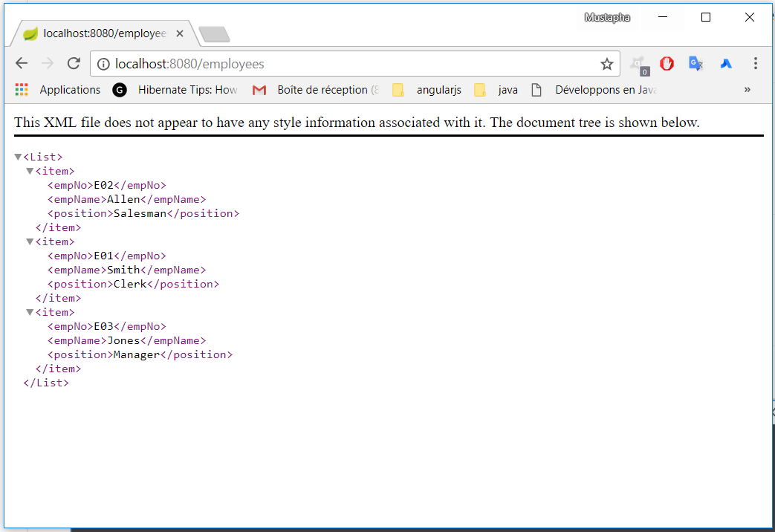The image size is (775, 532).
Task: Click the reload page button
Action: [73, 63]
